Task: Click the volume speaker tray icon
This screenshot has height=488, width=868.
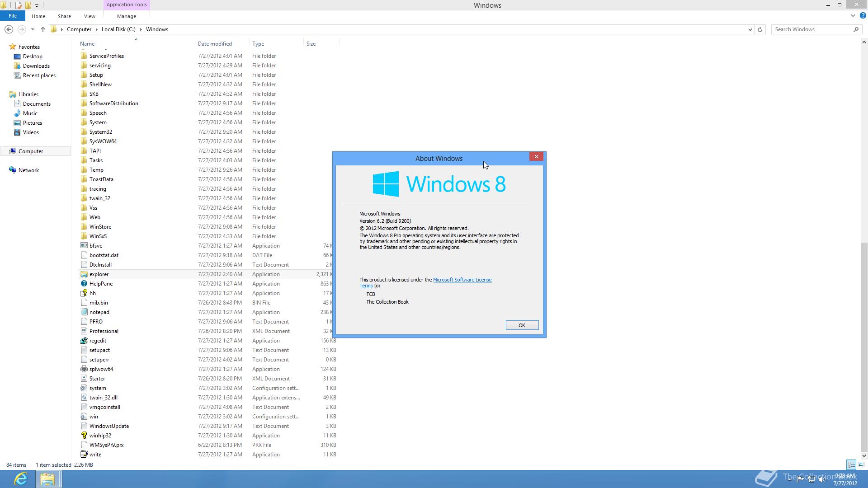Action: tap(821, 479)
